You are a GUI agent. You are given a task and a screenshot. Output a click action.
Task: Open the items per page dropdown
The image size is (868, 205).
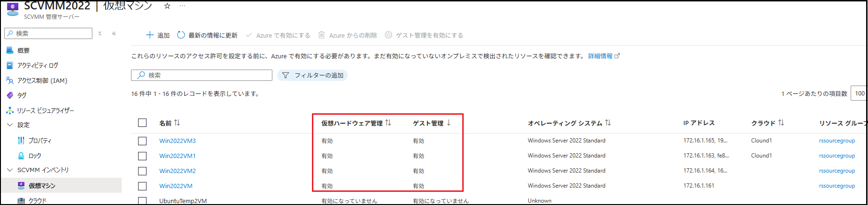pyautogui.click(x=859, y=94)
